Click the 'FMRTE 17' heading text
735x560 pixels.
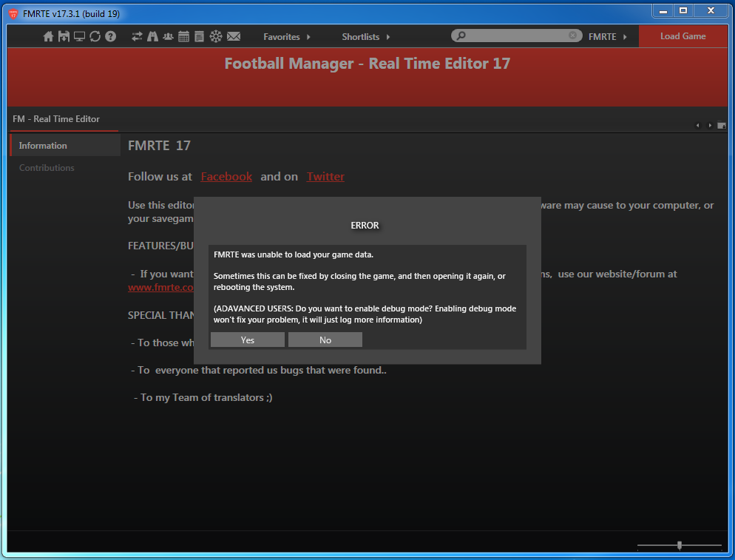click(160, 146)
